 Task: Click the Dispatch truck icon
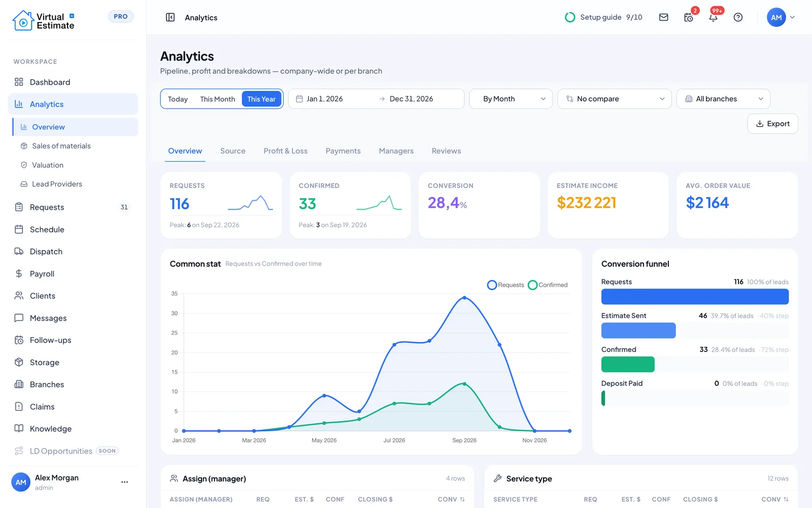click(x=19, y=251)
